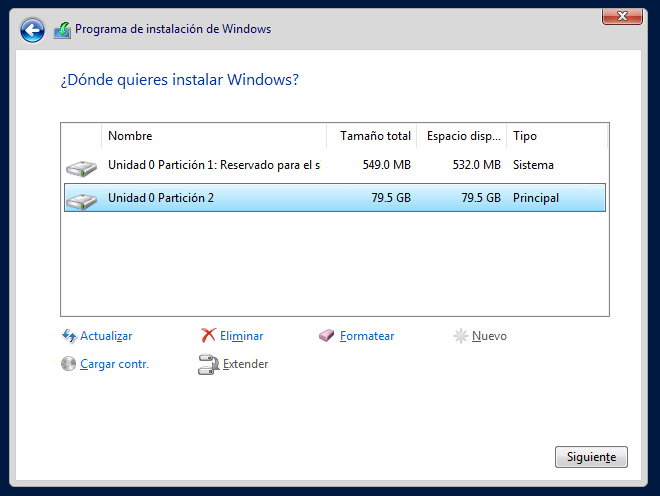Go back using the blue arrow button
This screenshot has width=660, height=496.
click(x=32, y=30)
